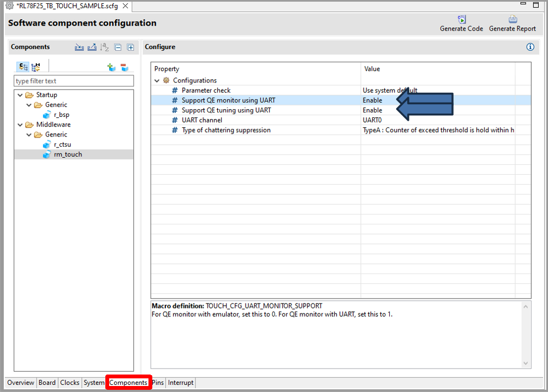Collapse the Startup folder

pyautogui.click(x=21, y=95)
